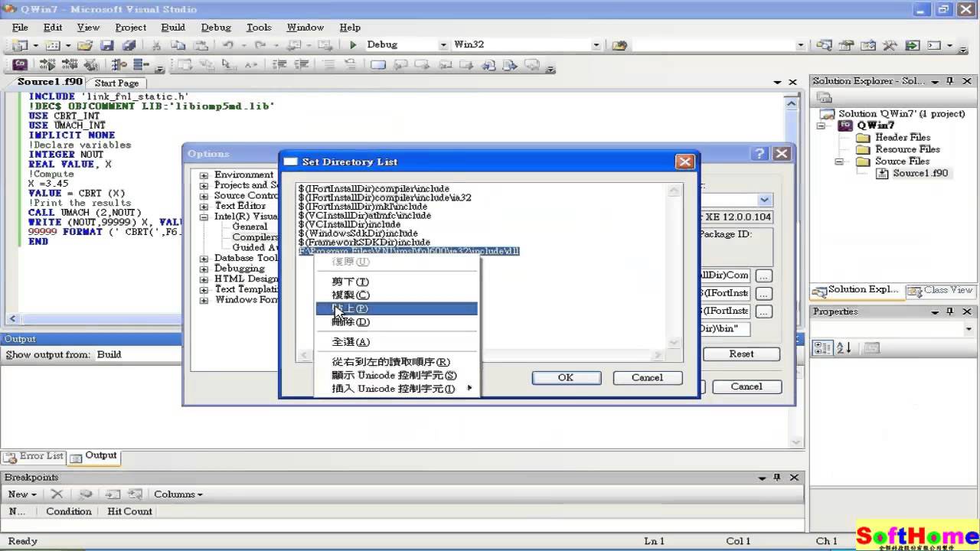Expand the Debugging options node
The width and height of the screenshot is (980, 551).
pos(204,269)
